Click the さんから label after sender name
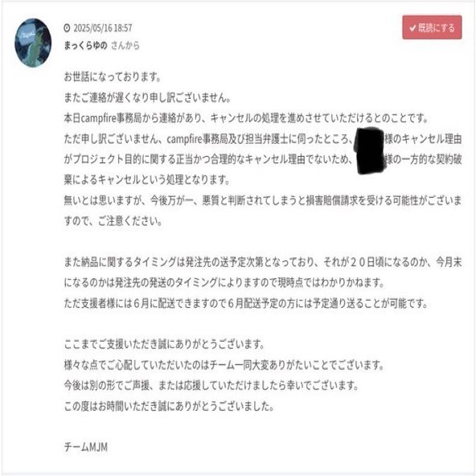The image size is (476, 476). click(x=125, y=46)
